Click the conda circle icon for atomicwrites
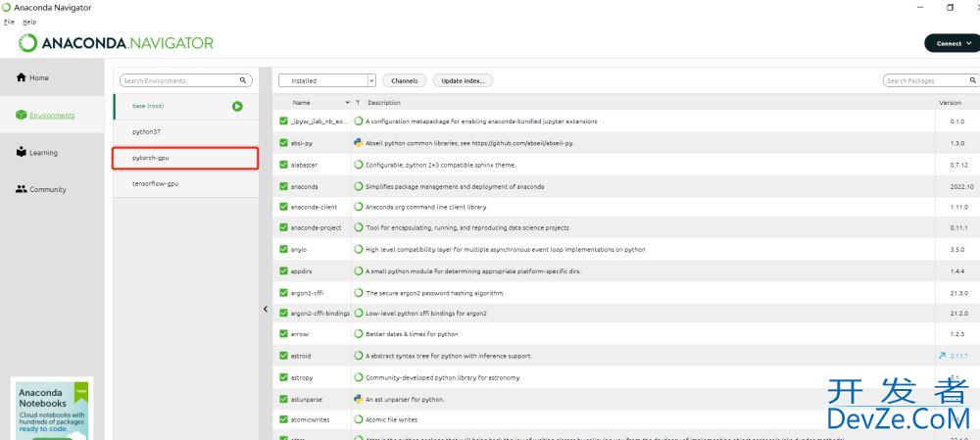This screenshot has width=980, height=440. (359, 419)
